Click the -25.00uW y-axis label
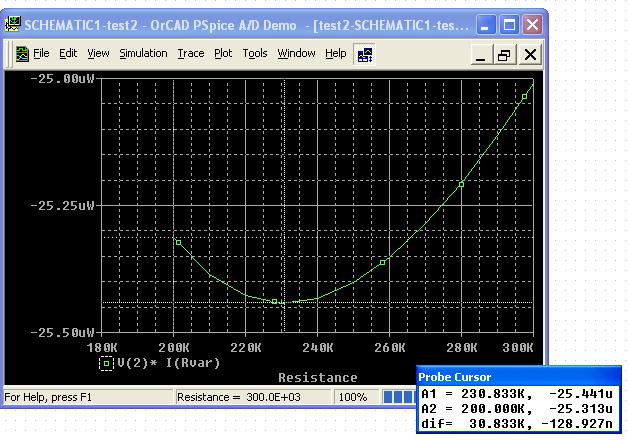 (63, 78)
